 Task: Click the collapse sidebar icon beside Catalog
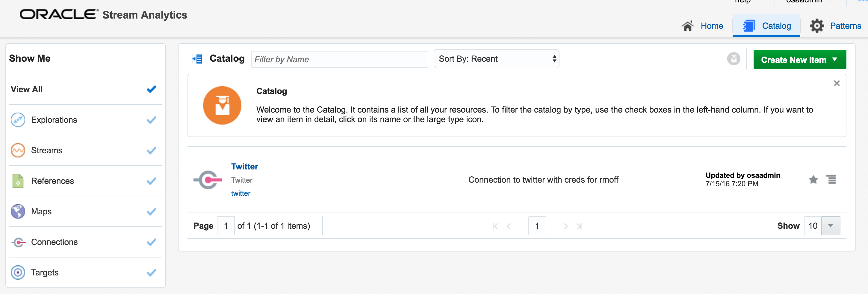(197, 59)
